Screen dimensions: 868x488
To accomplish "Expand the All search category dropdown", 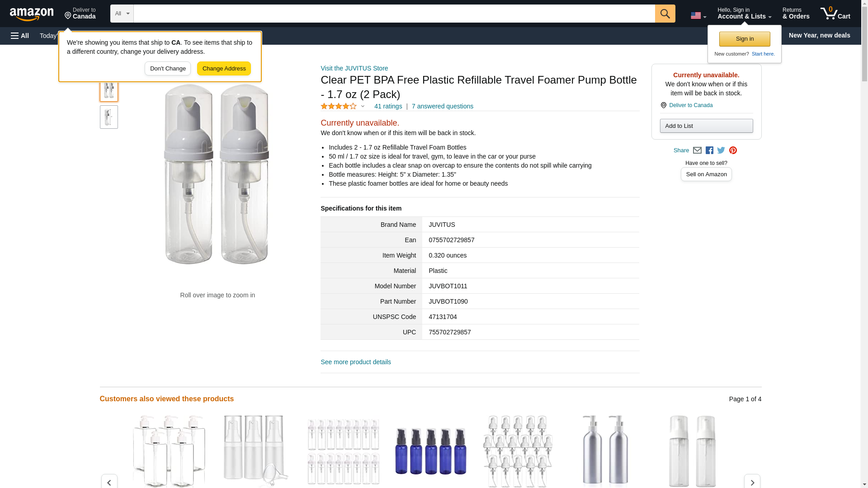I will click(122, 14).
